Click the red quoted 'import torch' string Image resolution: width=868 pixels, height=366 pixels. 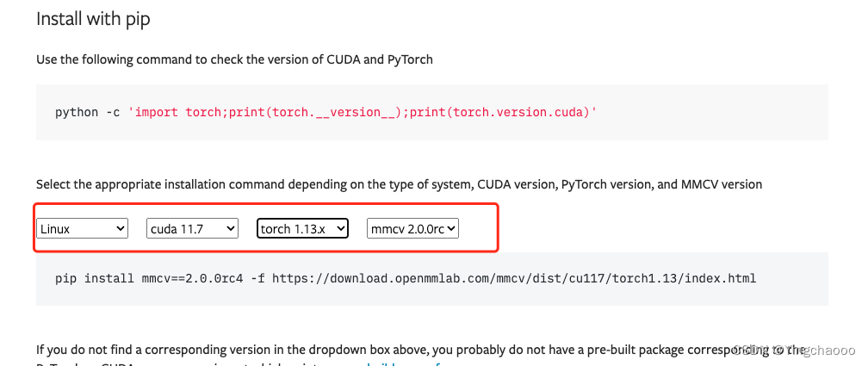pyautogui.click(x=362, y=113)
